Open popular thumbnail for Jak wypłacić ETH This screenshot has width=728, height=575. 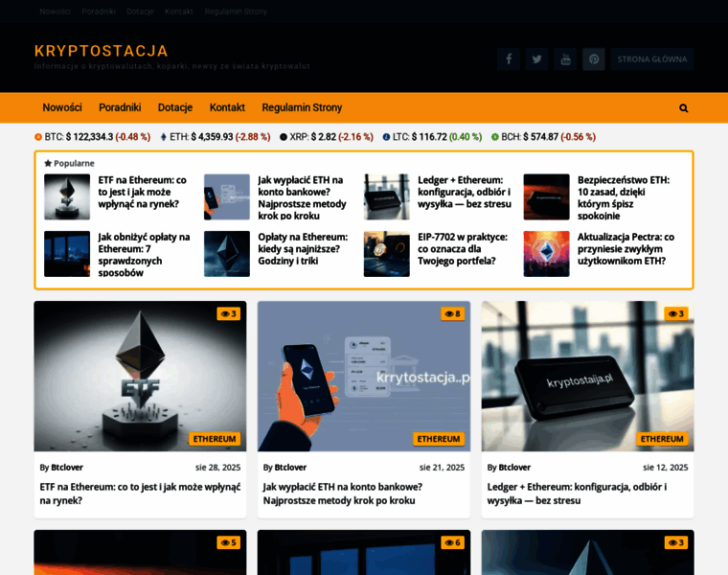(x=227, y=196)
